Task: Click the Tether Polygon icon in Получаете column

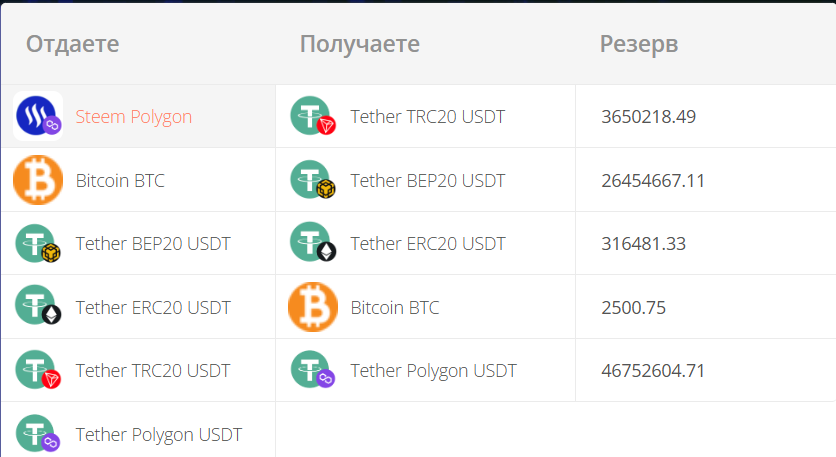Action: pos(313,370)
